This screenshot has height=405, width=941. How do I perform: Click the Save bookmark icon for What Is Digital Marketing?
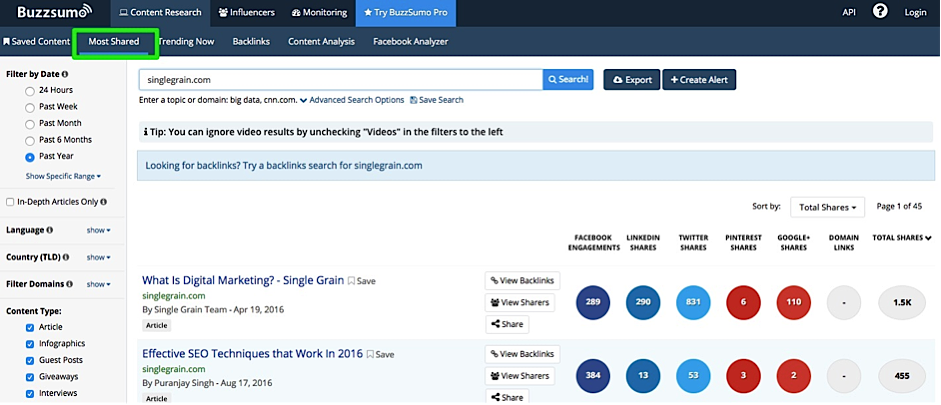click(351, 281)
